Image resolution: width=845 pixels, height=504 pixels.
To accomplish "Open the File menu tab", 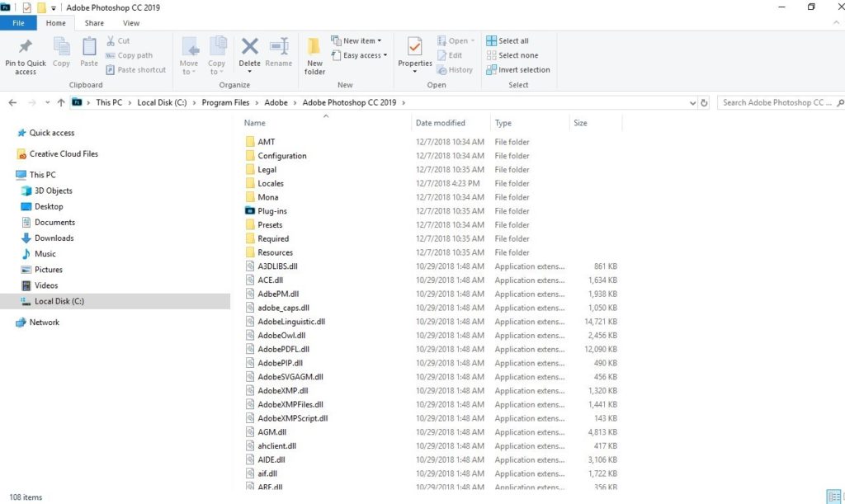I will (x=18, y=23).
